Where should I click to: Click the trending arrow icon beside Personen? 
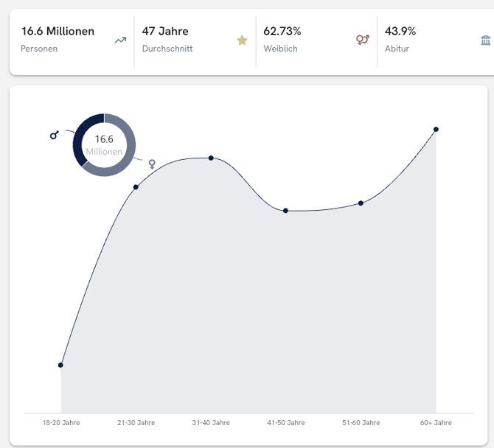click(120, 41)
